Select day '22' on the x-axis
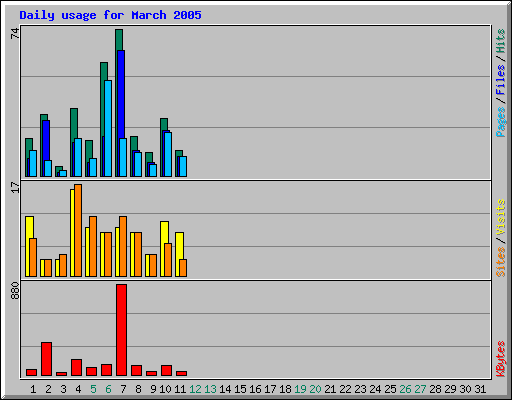The width and height of the screenshot is (512, 400). [345, 389]
